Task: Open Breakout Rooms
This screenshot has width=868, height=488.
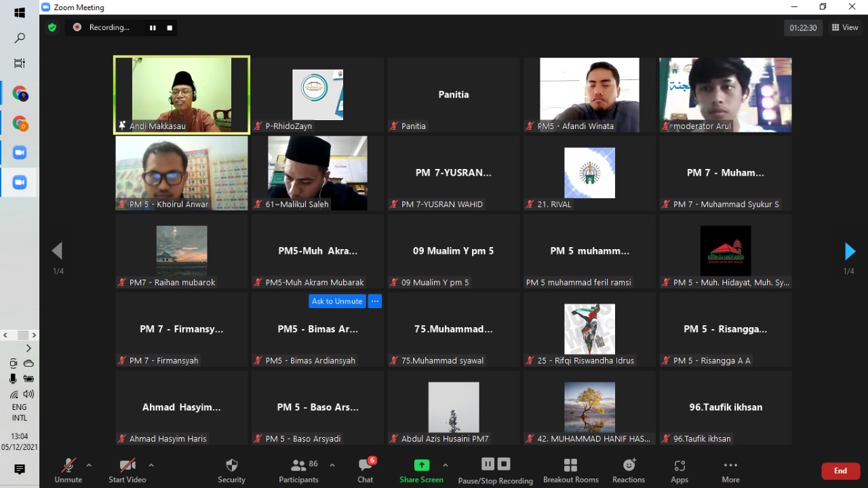Action: [x=571, y=470]
